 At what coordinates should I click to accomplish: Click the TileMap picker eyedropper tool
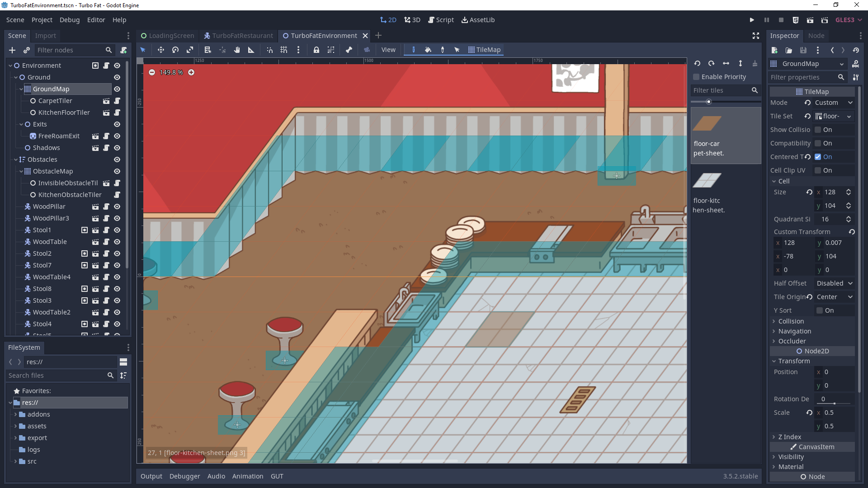tap(443, 50)
